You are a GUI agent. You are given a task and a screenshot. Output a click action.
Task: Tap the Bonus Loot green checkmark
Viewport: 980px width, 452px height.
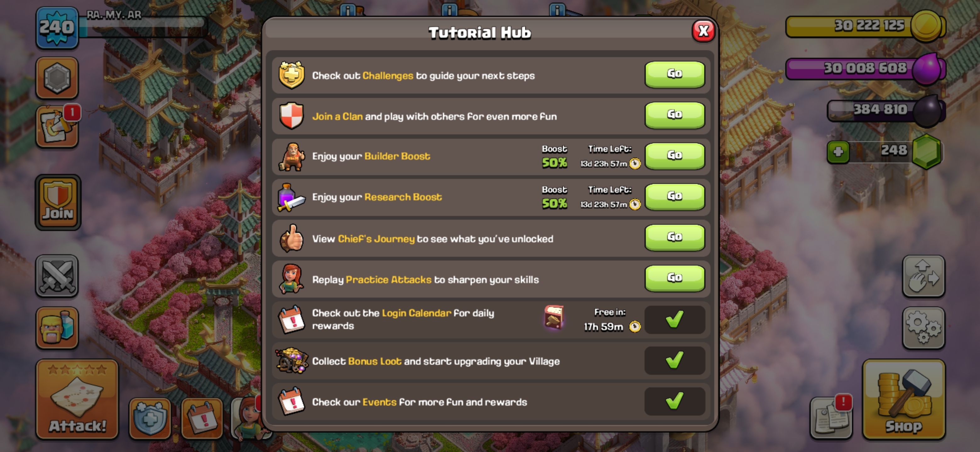point(674,360)
